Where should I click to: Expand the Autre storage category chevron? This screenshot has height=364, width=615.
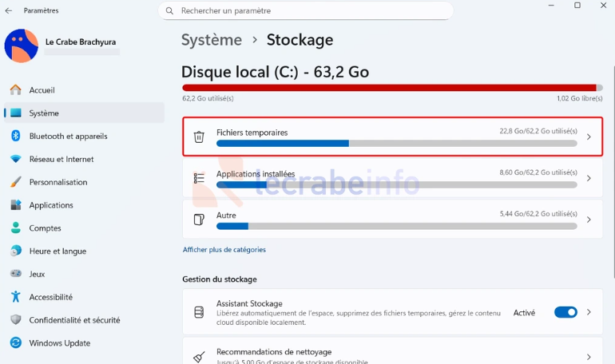pyautogui.click(x=589, y=220)
